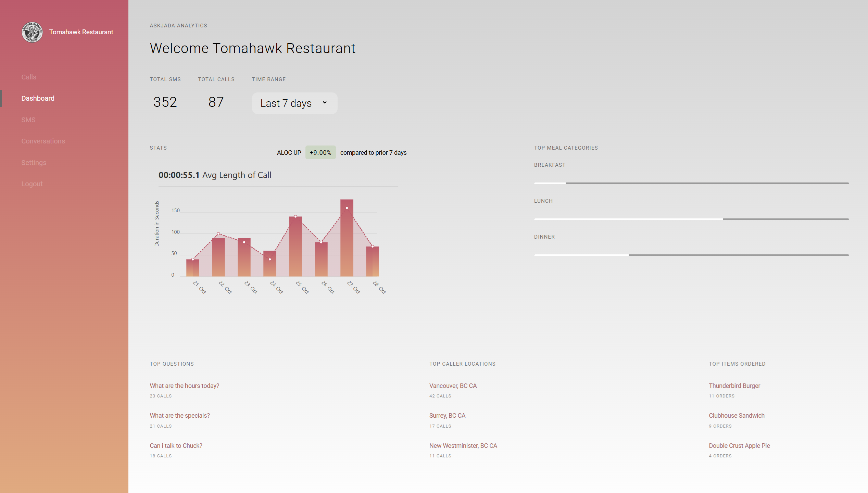Click the 22. Oct bar in chart
The height and width of the screenshot is (493, 868).
click(218, 257)
